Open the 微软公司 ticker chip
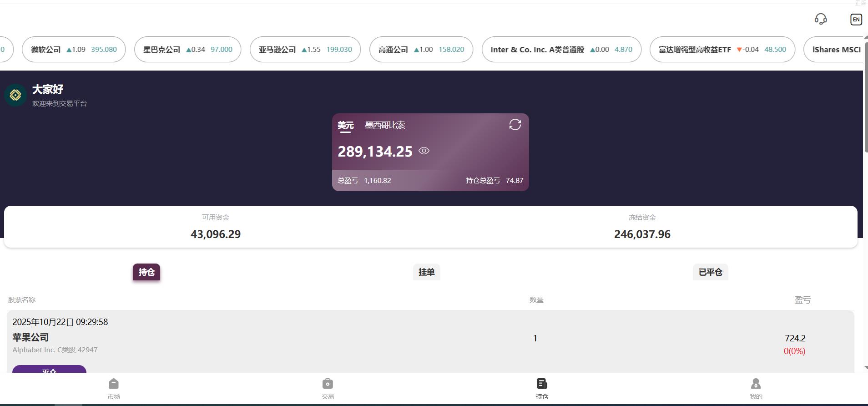This screenshot has width=868, height=406. (74, 50)
